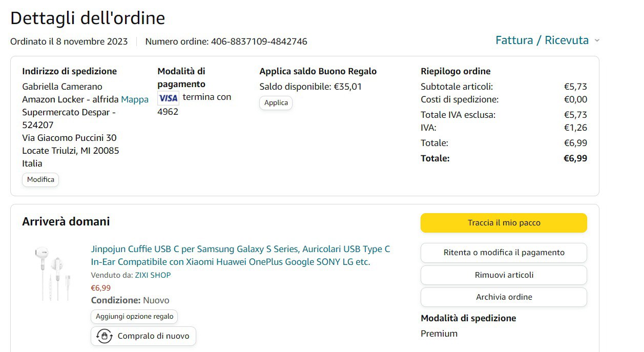This screenshot has height=352, width=644.
Task: Open the Mappa link for the locker
Action: [x=135, y=99]
